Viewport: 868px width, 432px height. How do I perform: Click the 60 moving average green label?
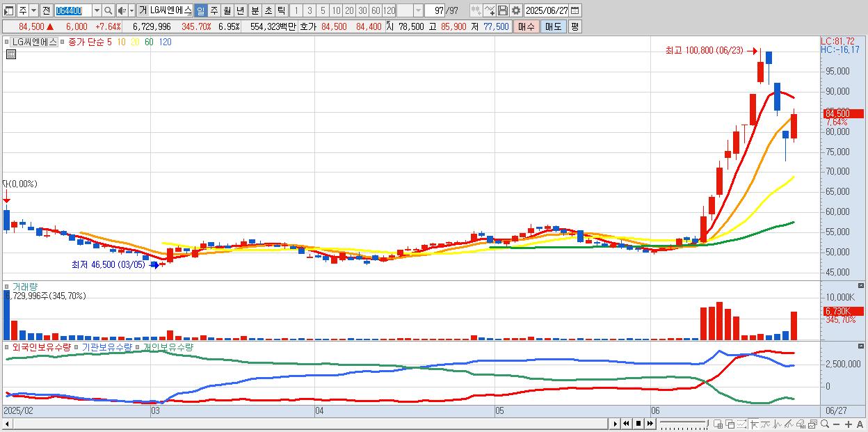(x=150, y=42)
